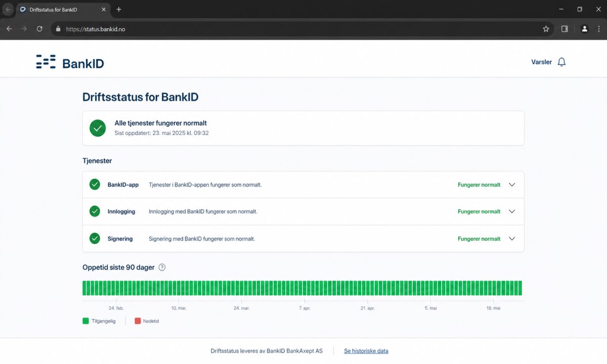Expand the Innlogging service row chevron
Viewport: 607px width, 364px height.
(x=512, y=211)
